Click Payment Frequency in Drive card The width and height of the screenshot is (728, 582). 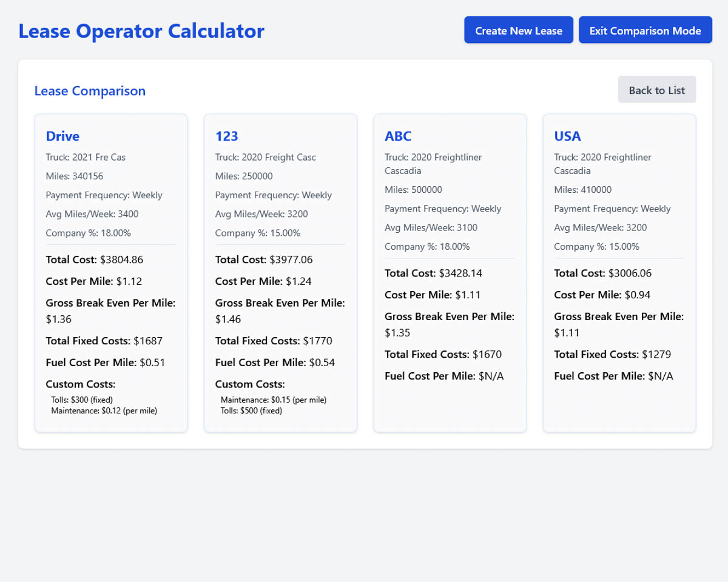104,195
